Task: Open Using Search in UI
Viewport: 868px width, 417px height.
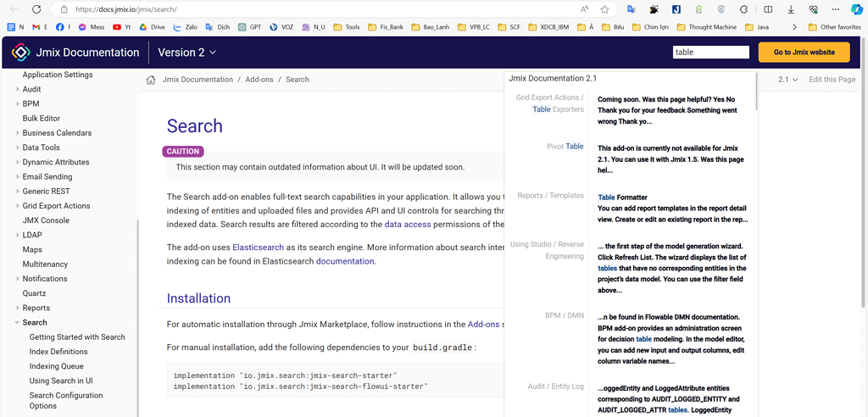Action: coord(61,381)
